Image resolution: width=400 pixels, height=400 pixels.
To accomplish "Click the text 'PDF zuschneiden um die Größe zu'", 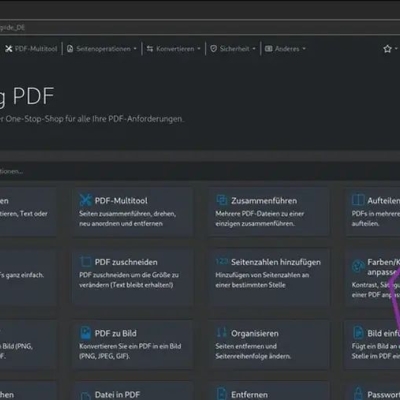I will pos(129,275).
